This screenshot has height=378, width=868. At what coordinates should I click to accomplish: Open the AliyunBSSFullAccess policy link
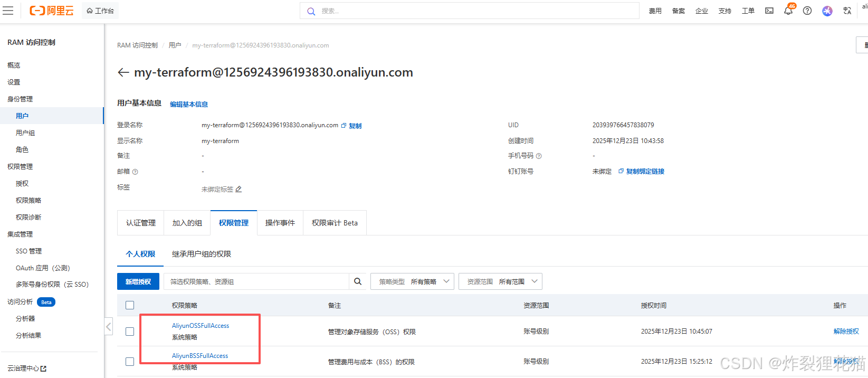click(200, 356)
